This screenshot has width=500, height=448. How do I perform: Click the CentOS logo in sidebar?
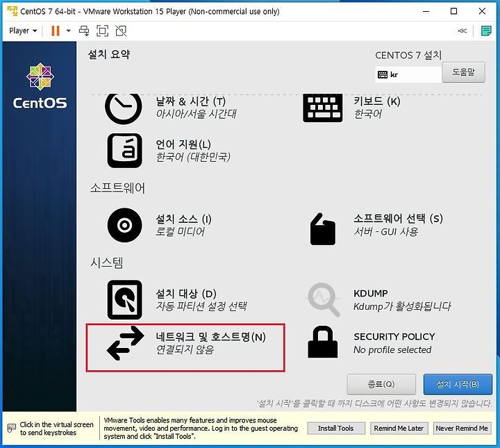tap(40, 86)
